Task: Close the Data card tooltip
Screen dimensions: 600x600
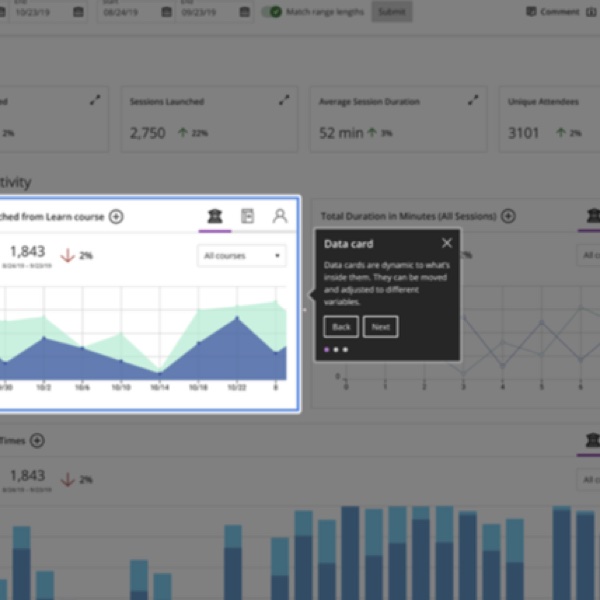Action: (x=447, y=243)
